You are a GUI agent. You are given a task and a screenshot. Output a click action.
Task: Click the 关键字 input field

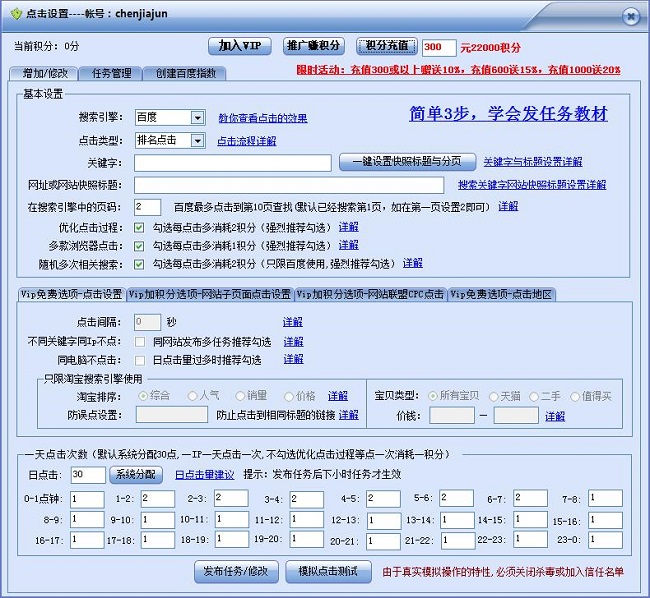click(x=233, y=163)
